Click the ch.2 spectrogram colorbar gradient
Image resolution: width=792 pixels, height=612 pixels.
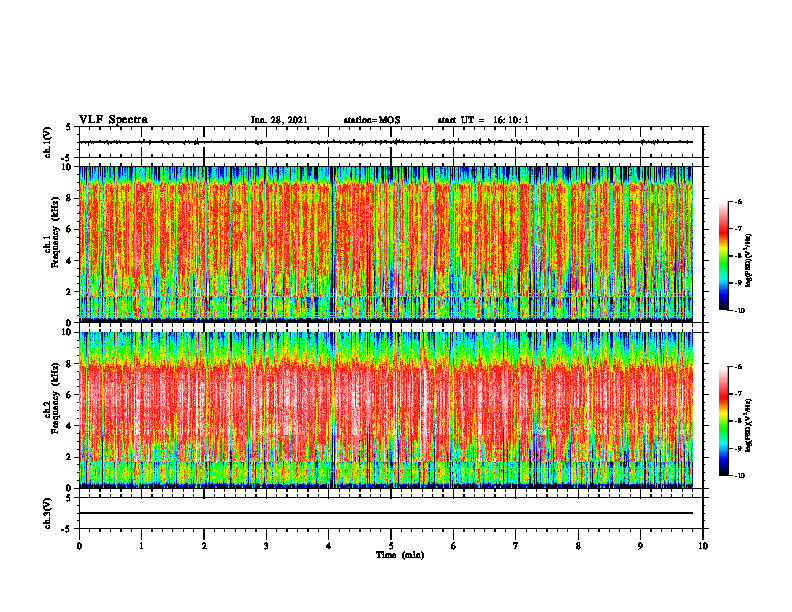point(723,421)
